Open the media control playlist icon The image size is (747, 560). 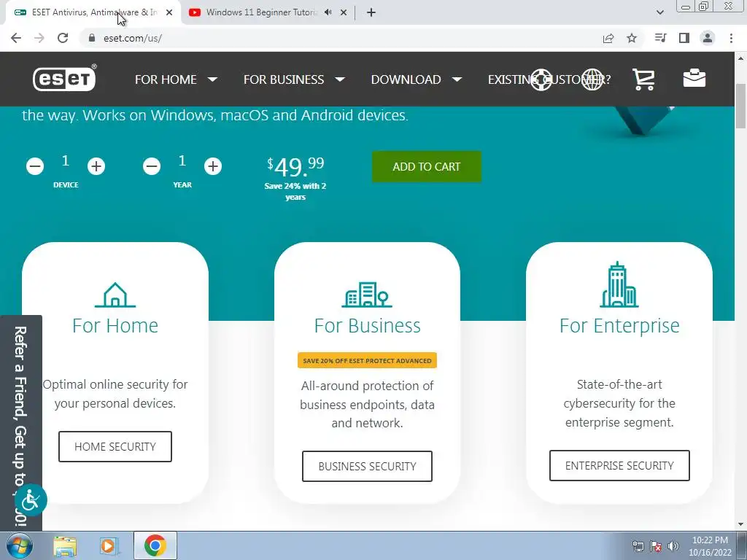pyautogui.click(x=660, y=38)
